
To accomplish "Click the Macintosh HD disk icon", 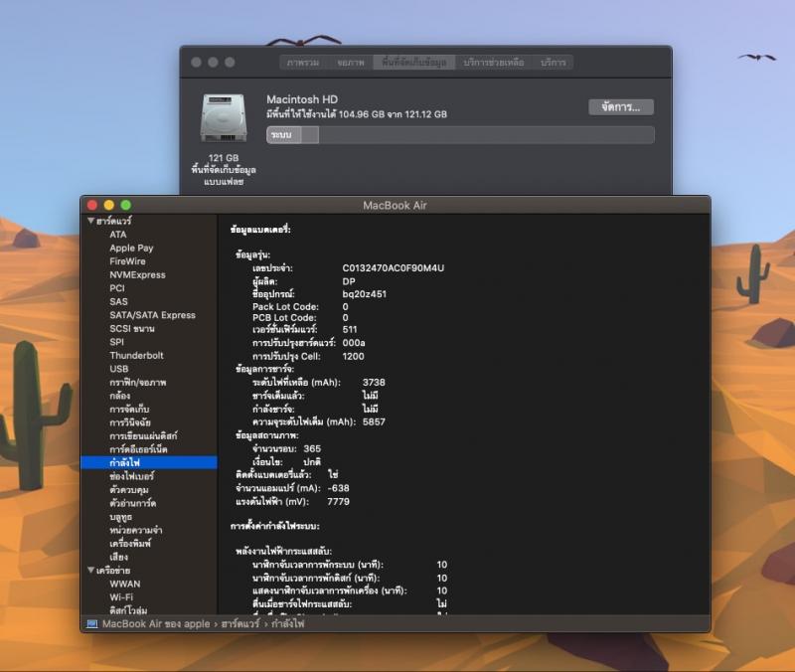I will [224, 122].
